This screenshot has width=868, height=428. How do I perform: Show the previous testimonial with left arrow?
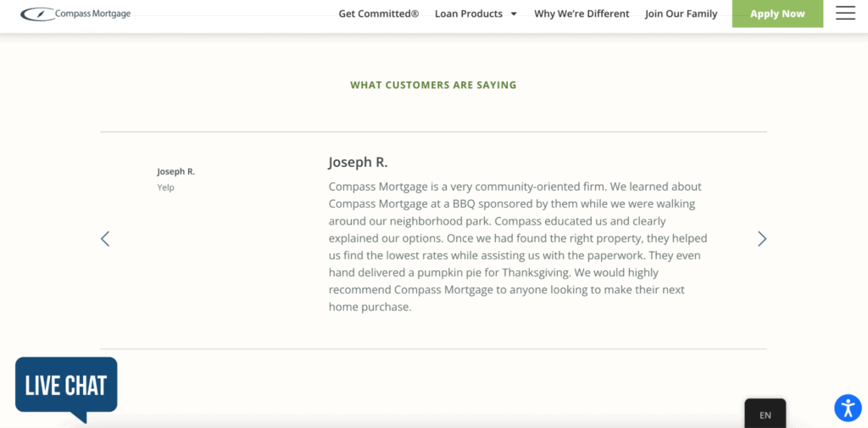tap(105, 239)
